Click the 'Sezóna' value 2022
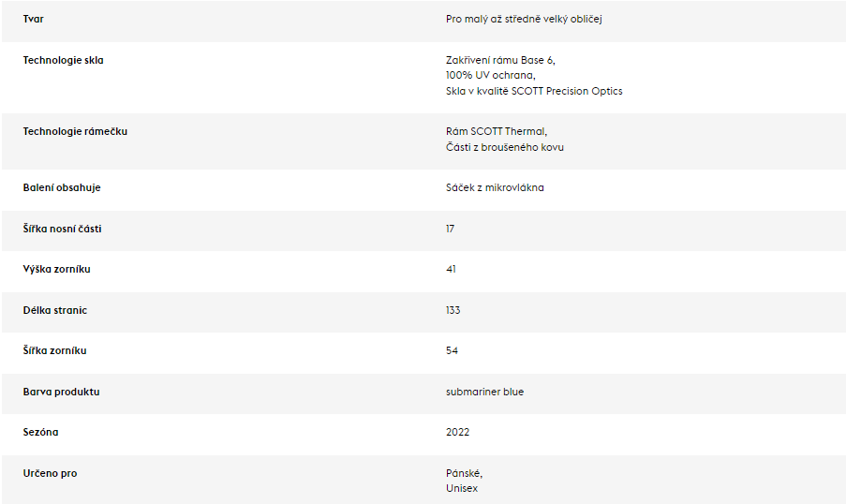The image size is (846, 504). coord(457,432)
